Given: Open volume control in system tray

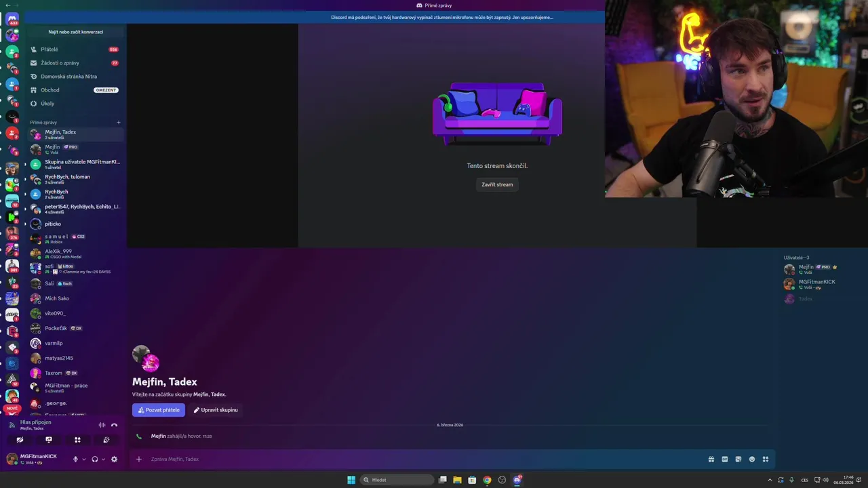Looking at the screenshot, I should point(825,480).
